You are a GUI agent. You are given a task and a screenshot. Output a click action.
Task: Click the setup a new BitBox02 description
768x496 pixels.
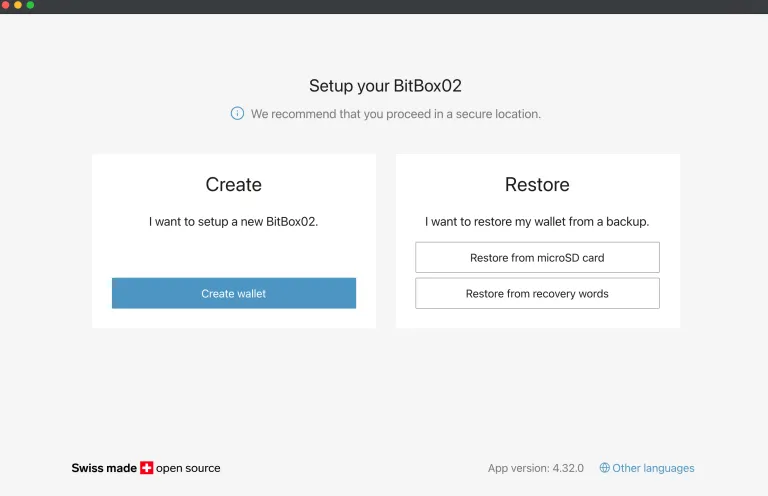click(233, 221)
